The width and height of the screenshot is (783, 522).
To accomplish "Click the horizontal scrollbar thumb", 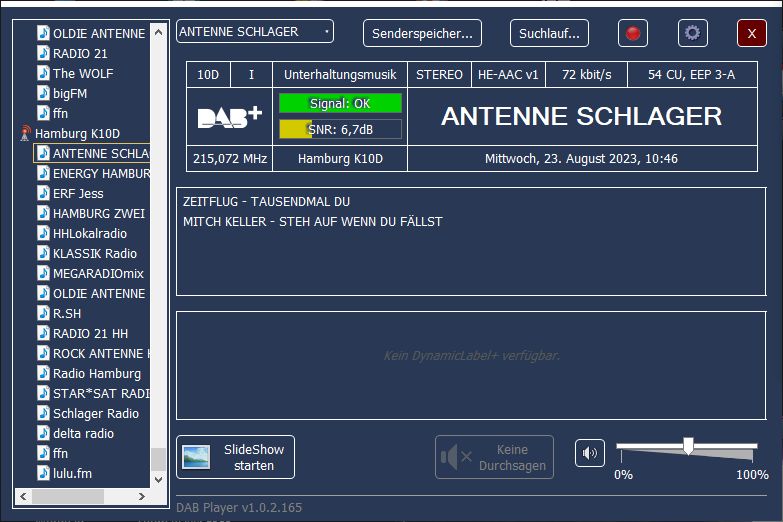I will pyautogui.click(x=68, y=497).
